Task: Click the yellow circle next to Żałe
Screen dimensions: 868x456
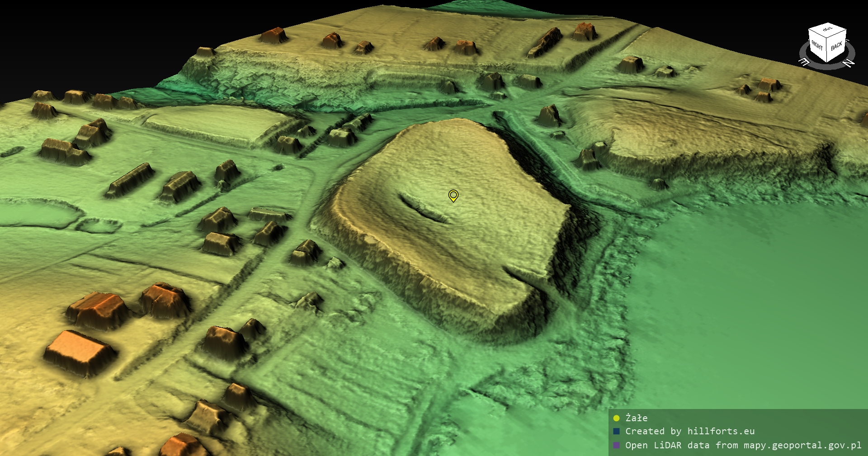Action: [x=616, y=418]
